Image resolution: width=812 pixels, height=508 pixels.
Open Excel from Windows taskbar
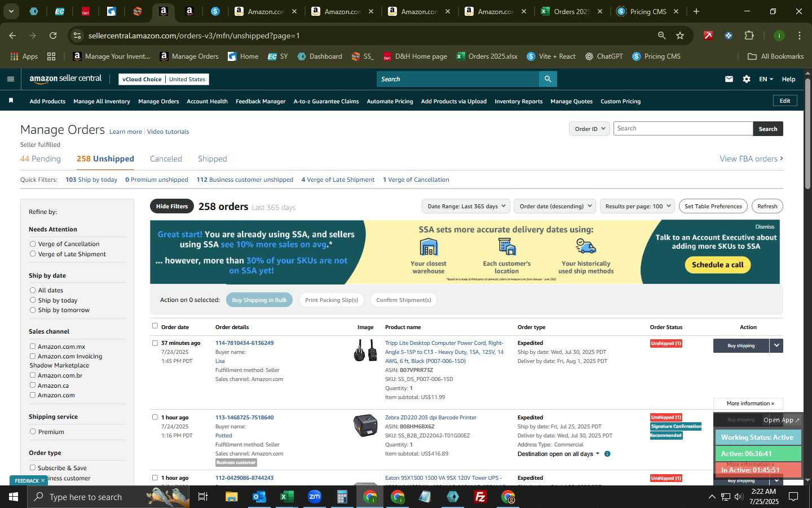(x=286, y=497)
